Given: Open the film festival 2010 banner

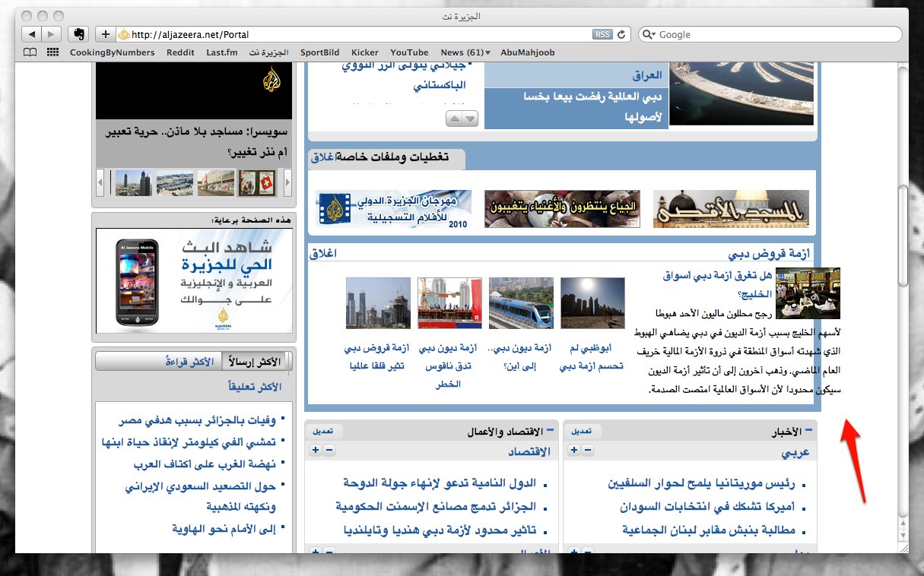Looking at the screenshot, I should (x=394, y=209).
